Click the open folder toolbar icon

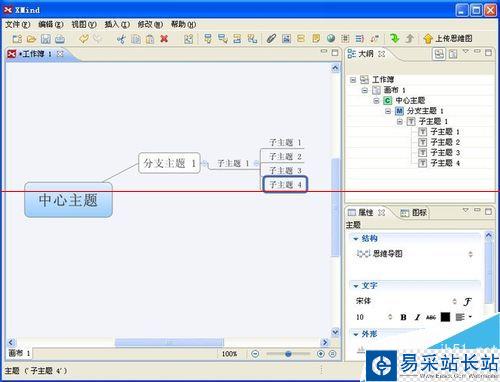tap(31, 39)
